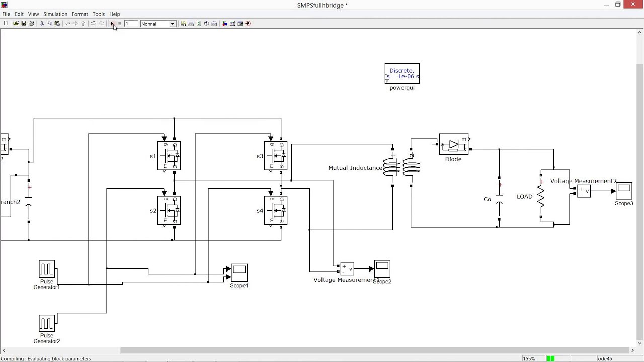Paste from clipboard toolbar icon
This screenshot has height=362, width=644.
pos(57,24)
